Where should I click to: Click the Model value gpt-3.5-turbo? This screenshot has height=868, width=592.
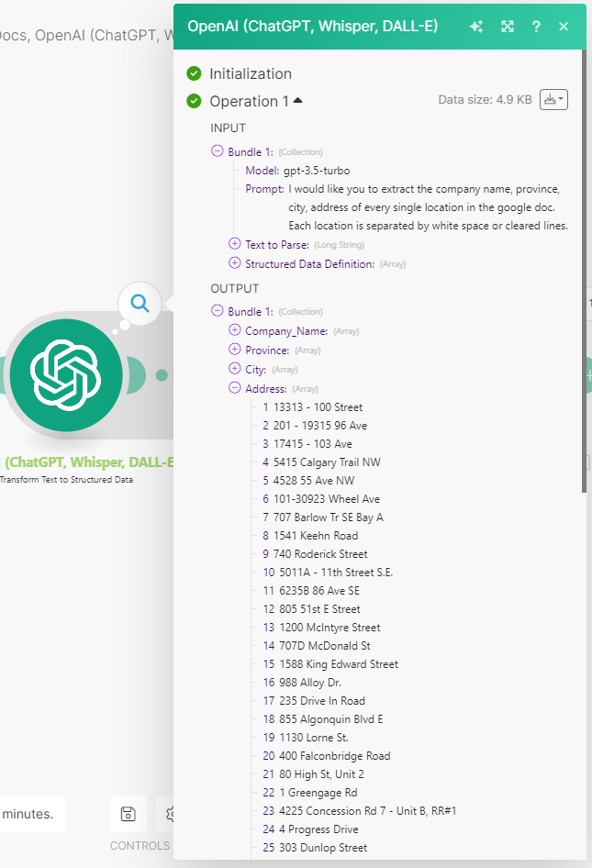317,171
